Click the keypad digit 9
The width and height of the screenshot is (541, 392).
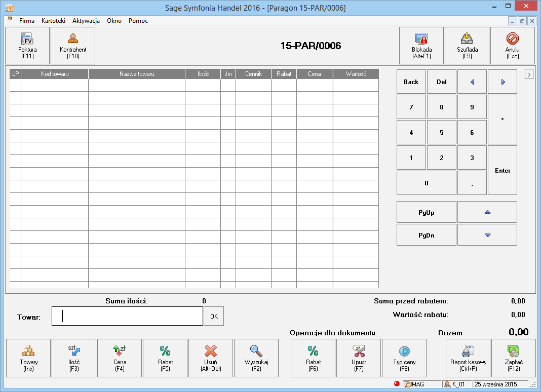(472, 107)
